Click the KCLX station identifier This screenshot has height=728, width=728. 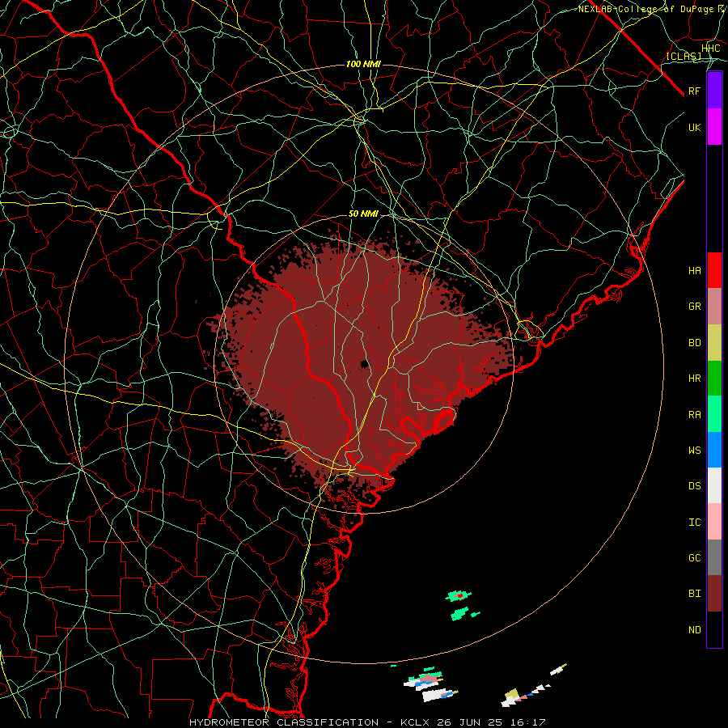[x=415, y=722]
